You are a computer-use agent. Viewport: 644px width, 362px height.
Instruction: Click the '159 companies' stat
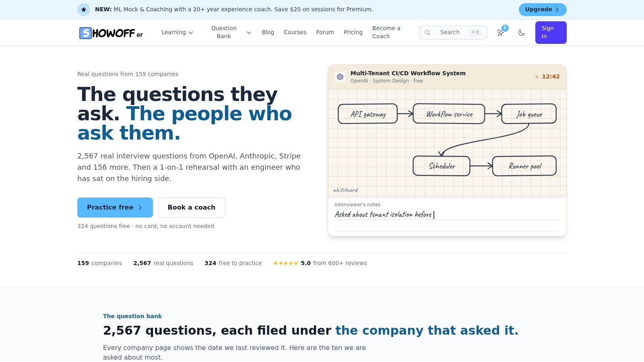tap(99, 263)
